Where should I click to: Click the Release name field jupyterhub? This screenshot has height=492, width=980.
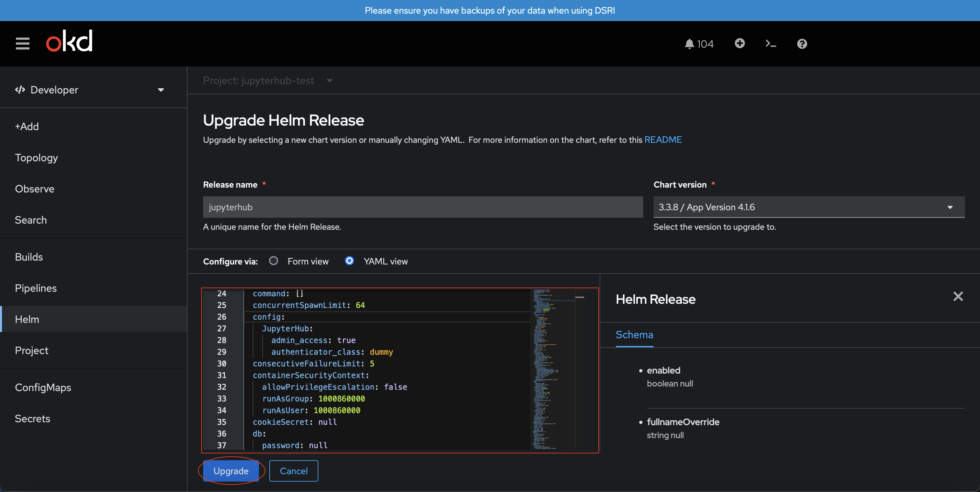click(x=423, y=207)
